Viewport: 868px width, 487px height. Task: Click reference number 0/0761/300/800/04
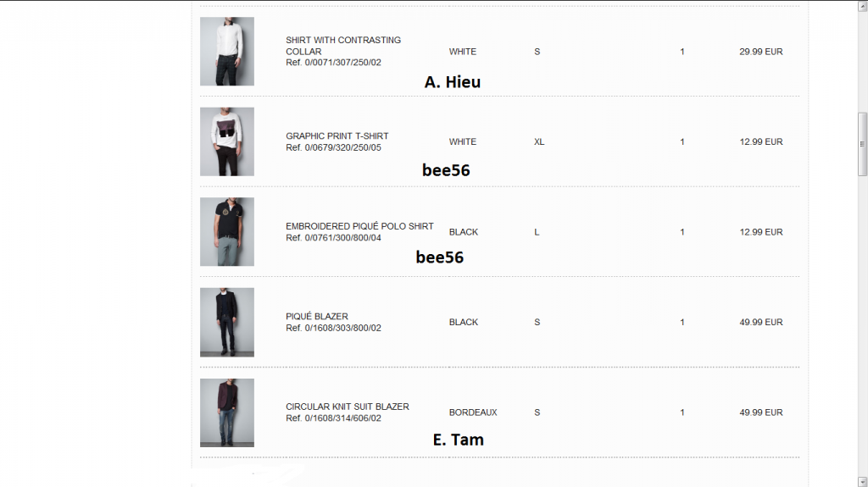(x=333, y=238)
